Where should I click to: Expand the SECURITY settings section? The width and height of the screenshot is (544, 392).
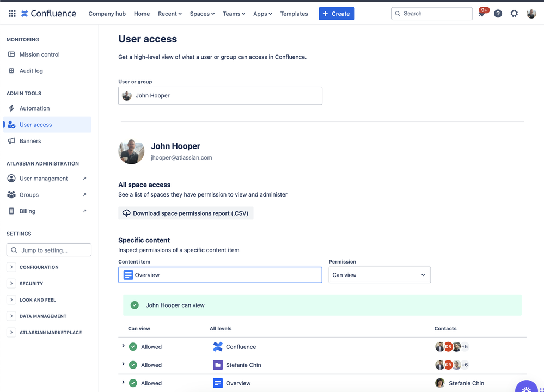tap(11, 283)
